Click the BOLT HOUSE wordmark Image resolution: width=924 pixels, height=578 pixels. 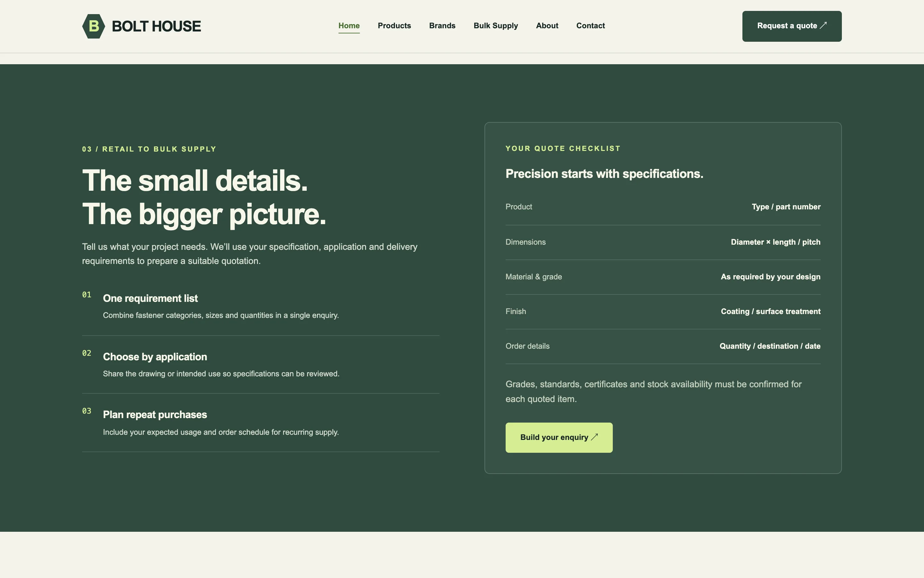pyautogui.click(x=156, y=26)
